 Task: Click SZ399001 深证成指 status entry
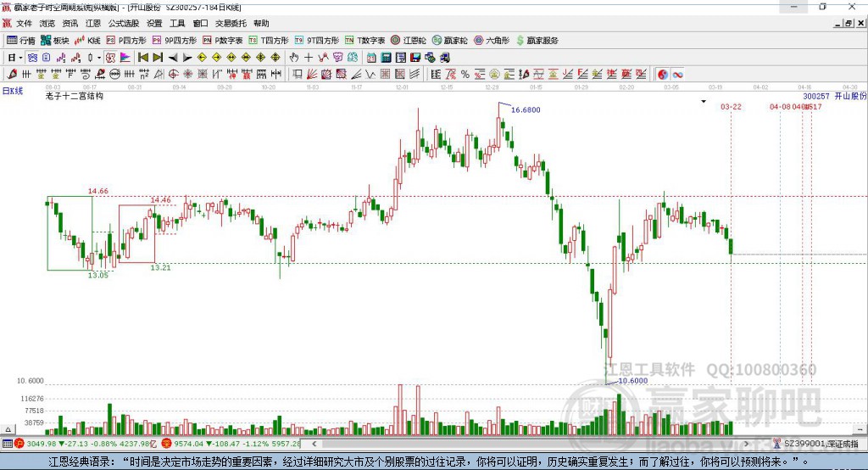[815, 444]
